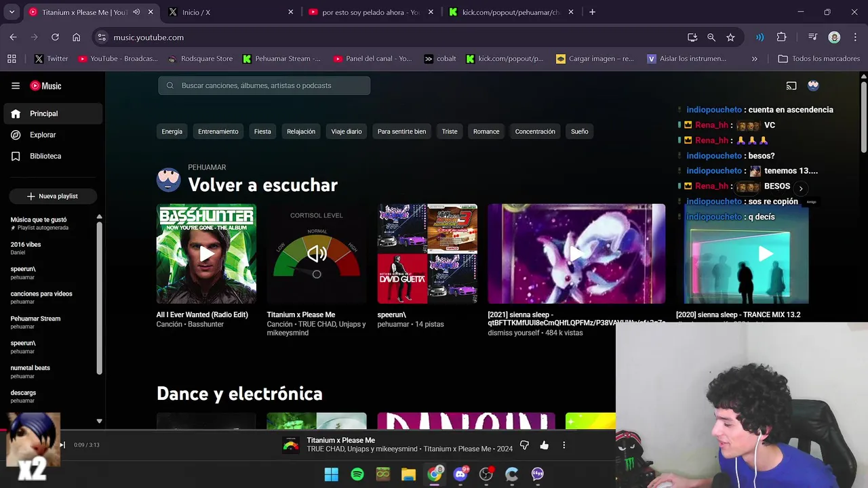Click the search field for songs and albums
The width and height of the screenshot is (868, 488).
click(x=264, y=85)
